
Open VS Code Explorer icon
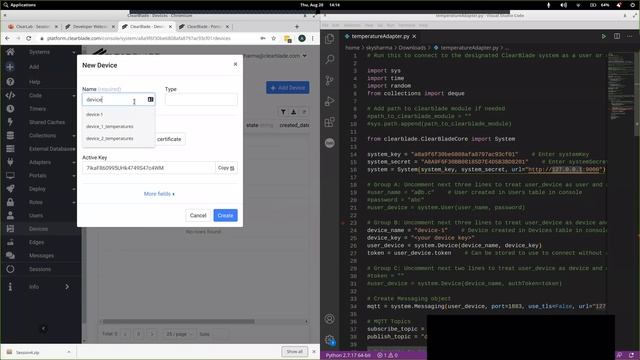329,39
